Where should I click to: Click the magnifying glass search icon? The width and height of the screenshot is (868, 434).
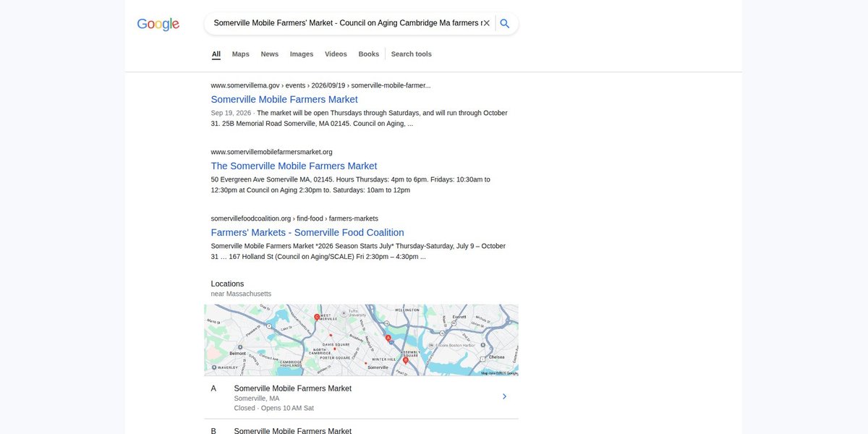[505, 23]
